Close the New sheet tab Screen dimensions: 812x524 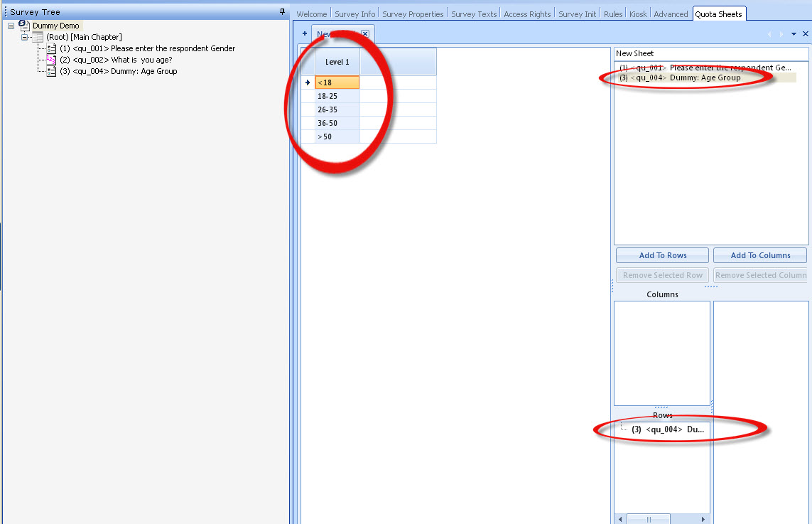pyautogui.click(x=365, y=33)
